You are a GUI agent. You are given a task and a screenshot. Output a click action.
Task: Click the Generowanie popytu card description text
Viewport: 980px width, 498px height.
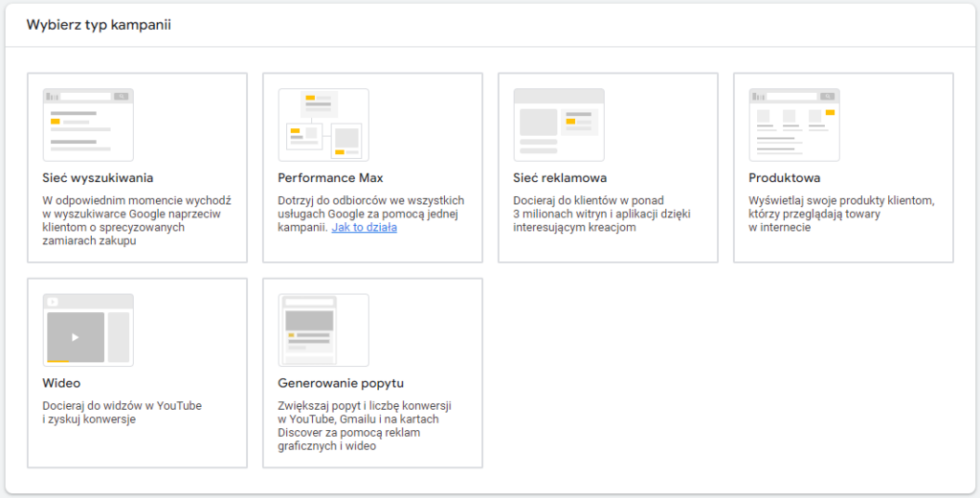click(x=365, y=426)
